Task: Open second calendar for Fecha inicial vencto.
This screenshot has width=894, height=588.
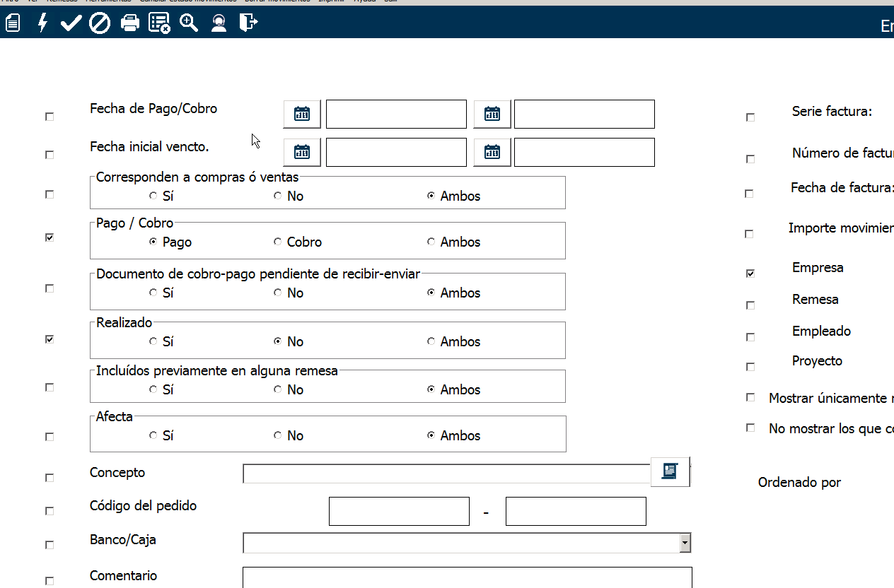Action: pyautogui.click(x=492, y=152)
